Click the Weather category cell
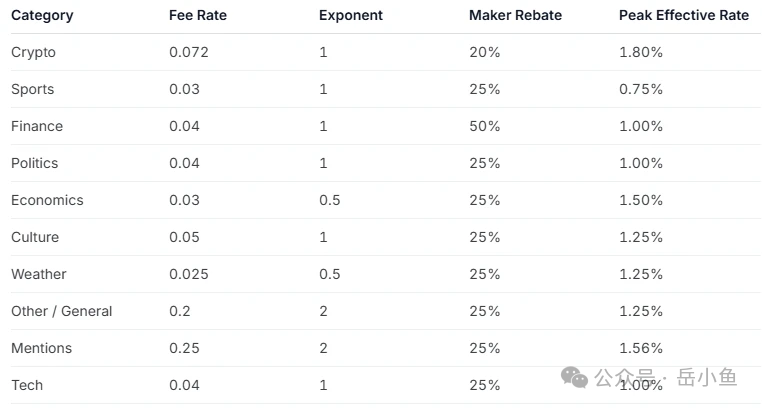Viewport: 762px width, 408px height. pyautogui.click(x=39, y=274)
